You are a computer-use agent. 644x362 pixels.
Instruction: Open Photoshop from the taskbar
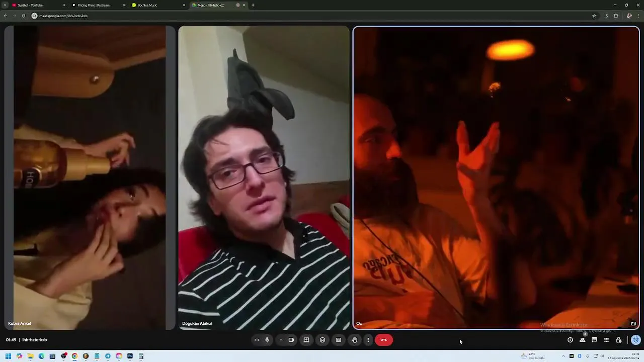coord(130,356)
